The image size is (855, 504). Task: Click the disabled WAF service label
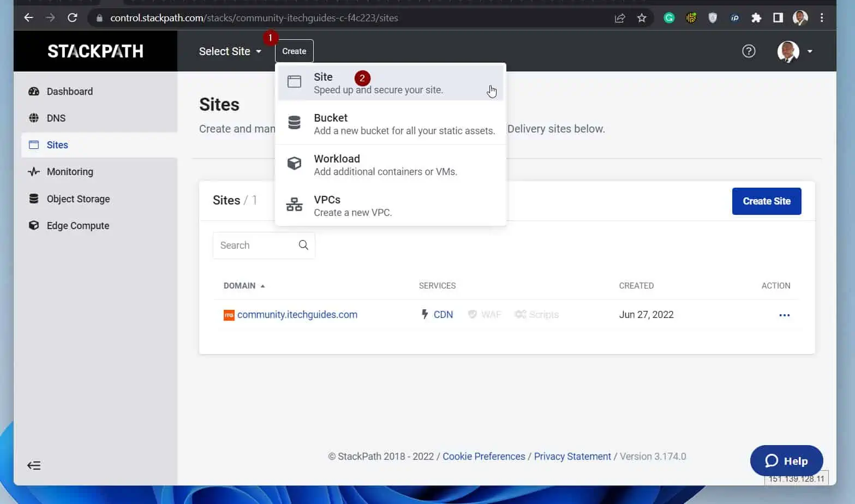tap(485, 315)
